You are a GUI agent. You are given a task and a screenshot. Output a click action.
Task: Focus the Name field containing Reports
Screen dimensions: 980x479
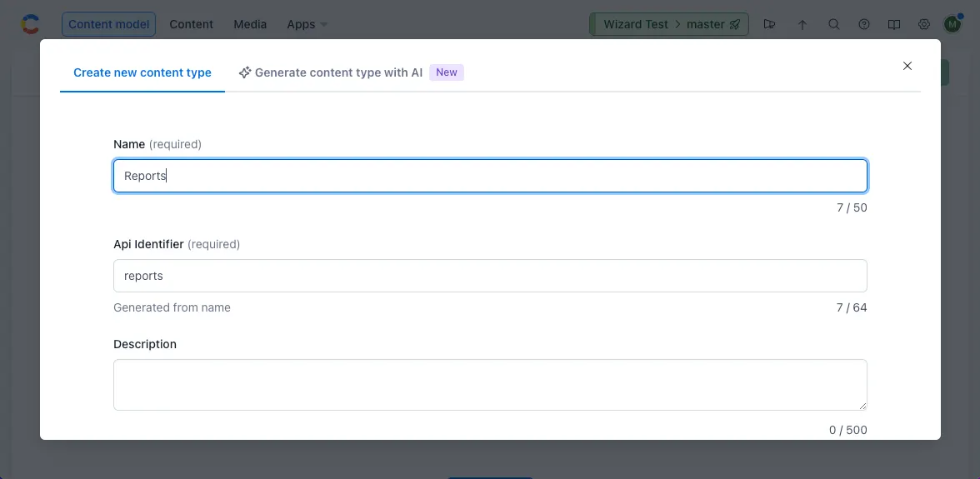490,176
